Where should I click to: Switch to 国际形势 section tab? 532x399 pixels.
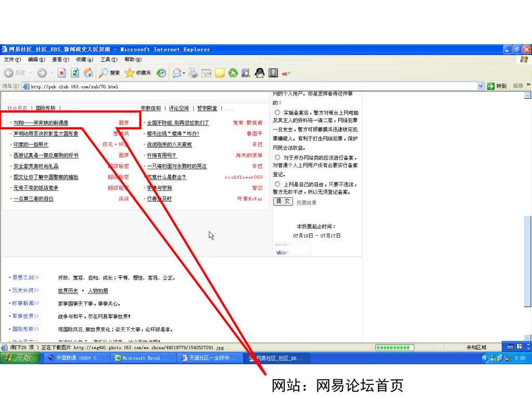tap(46, 108)
